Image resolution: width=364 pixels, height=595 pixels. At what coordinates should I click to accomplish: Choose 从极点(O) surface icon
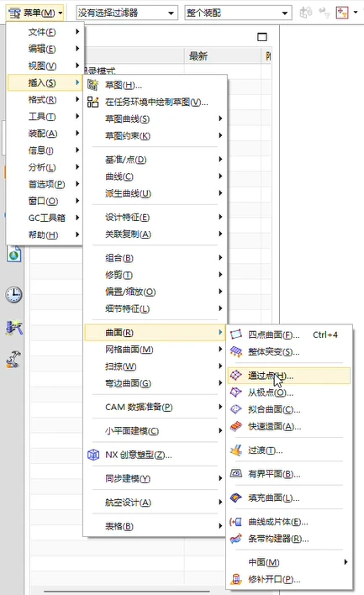236,392
